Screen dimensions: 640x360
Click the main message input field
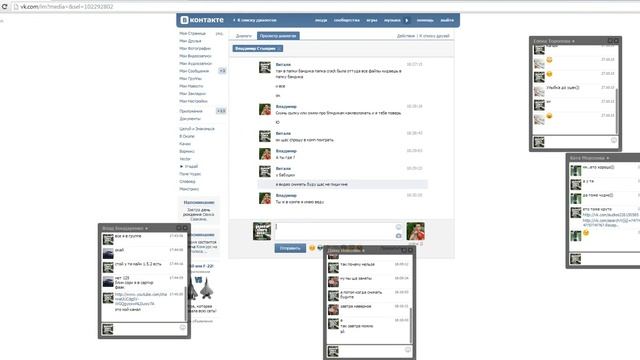tap(338, 231)
